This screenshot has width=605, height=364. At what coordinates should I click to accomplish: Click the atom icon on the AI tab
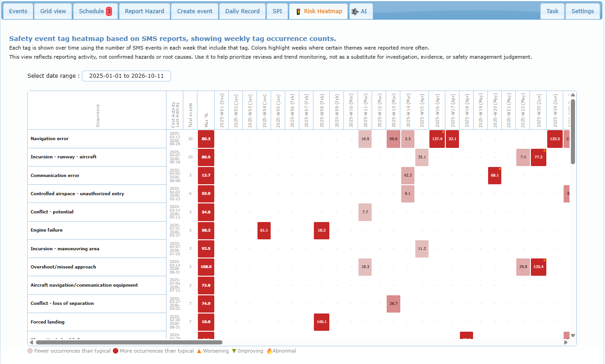coord(355,11)
